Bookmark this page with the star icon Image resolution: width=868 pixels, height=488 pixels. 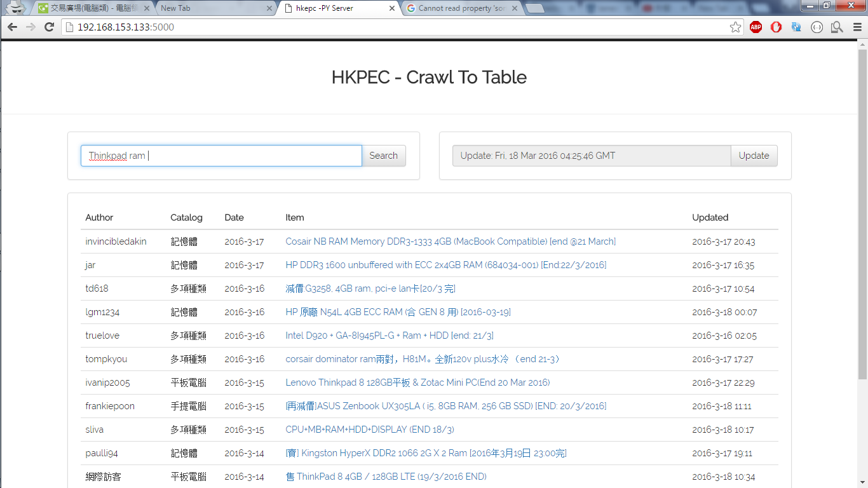point(735,27)
